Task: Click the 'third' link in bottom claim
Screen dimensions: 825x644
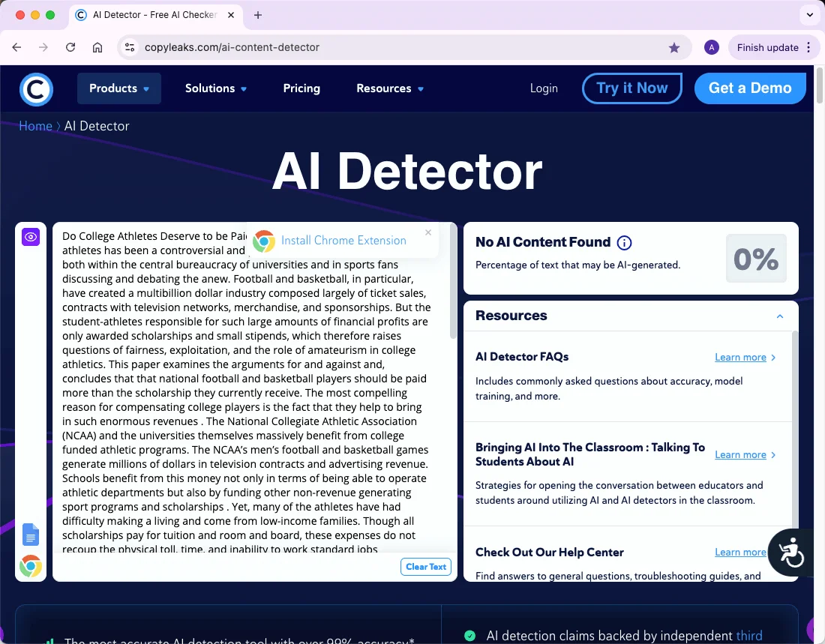Action: tap(748, 636)
